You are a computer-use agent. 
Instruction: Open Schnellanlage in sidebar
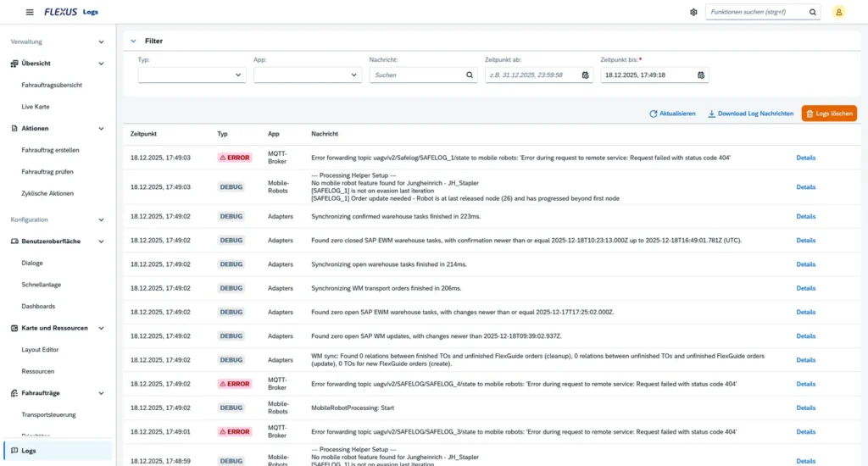click(x=41, y=285)
